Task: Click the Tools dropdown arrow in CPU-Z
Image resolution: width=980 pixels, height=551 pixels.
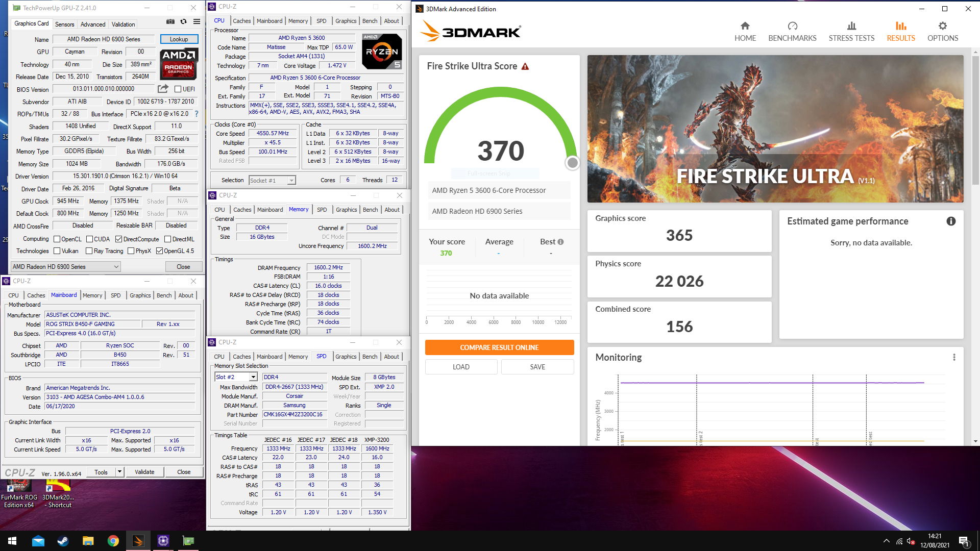Action: pos(119,472)
